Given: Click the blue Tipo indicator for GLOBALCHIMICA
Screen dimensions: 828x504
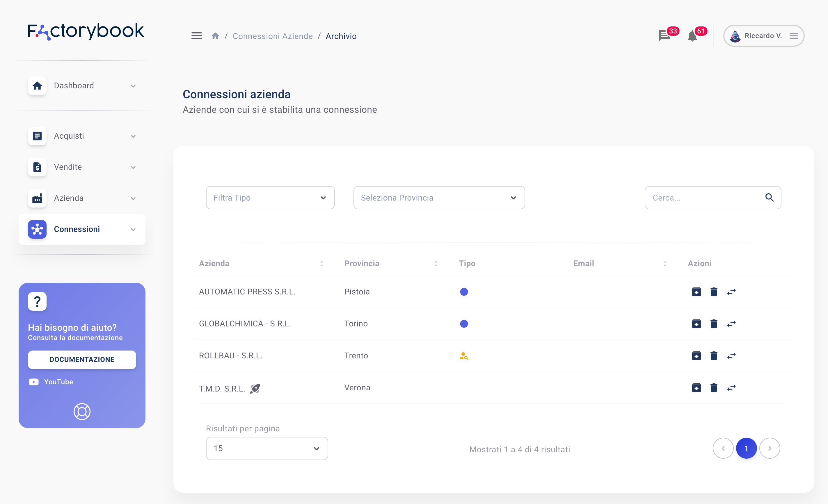Looking at the screenshot, I should click(x=464, y=324).
